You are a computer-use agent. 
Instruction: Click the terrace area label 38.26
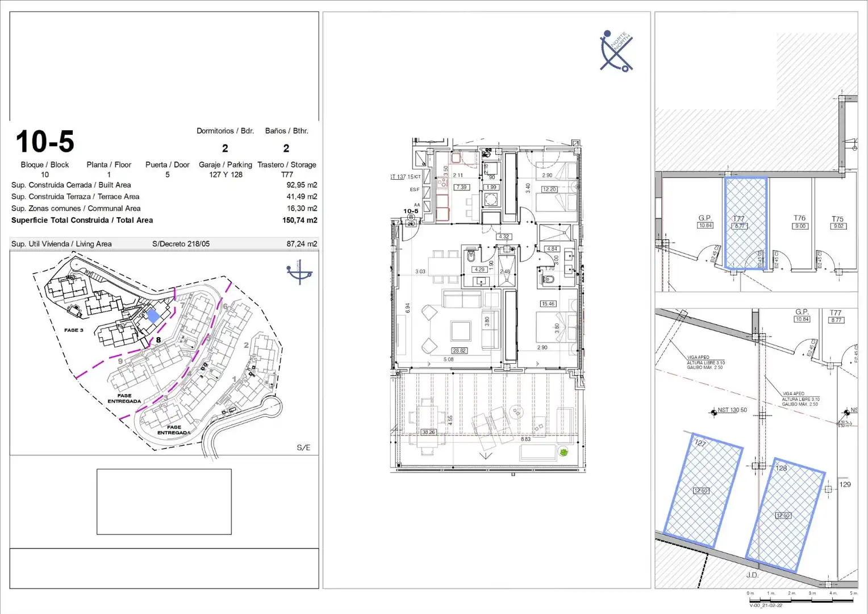tap(428, 432)
